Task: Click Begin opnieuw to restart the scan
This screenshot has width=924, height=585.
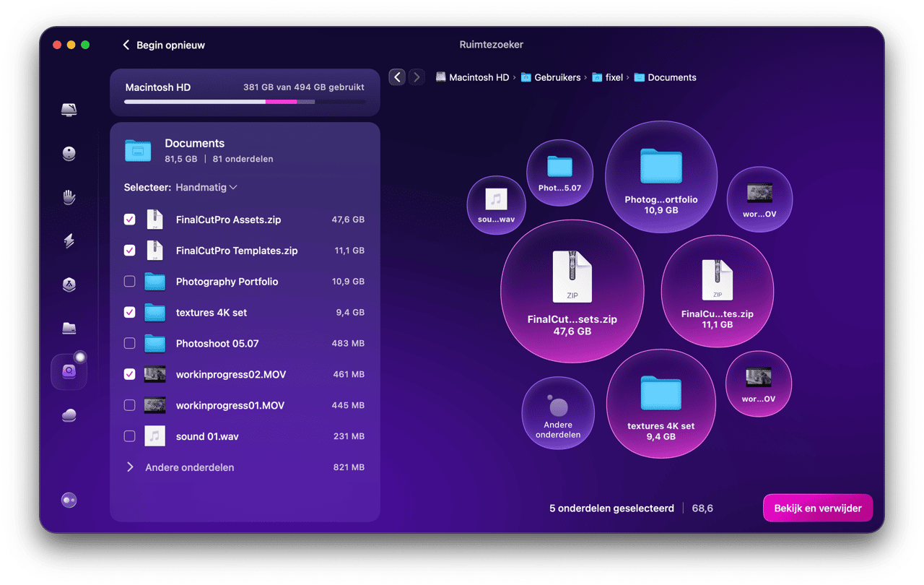Action: [164, 45]
